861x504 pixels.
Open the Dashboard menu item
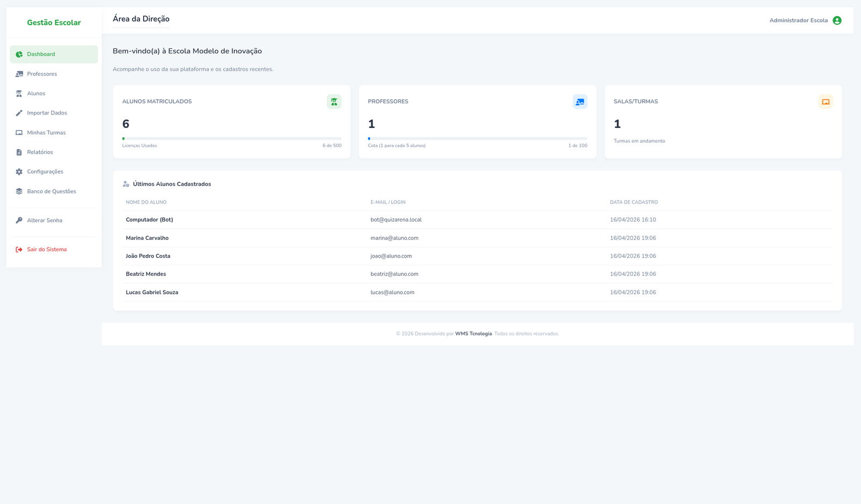pyautogui.click(x=41, y=54)
